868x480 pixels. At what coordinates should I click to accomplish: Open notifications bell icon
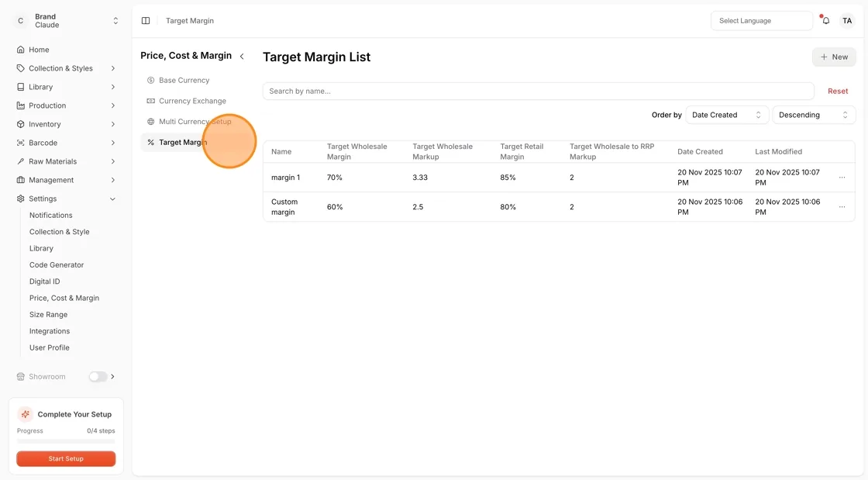[826, 20]
